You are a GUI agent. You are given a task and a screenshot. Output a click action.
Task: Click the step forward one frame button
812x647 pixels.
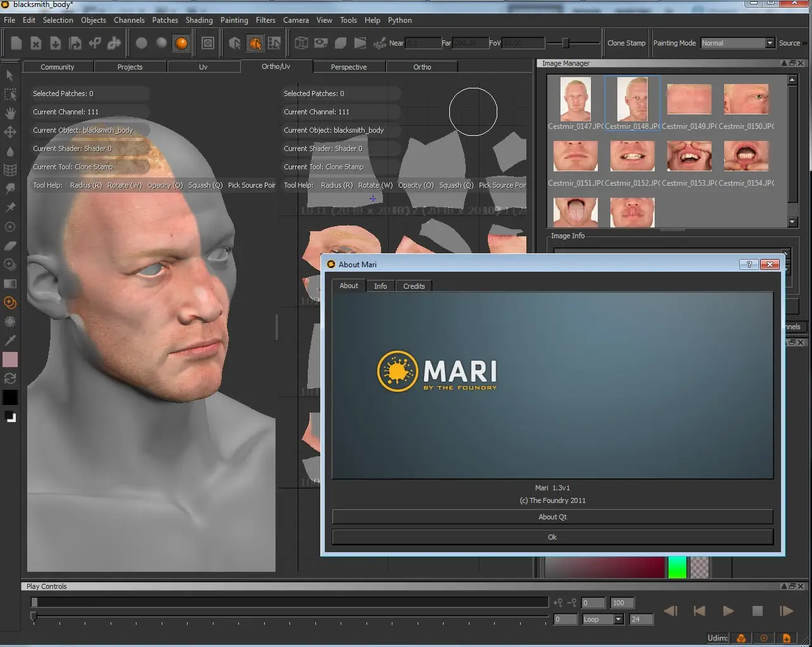point(786,610)
